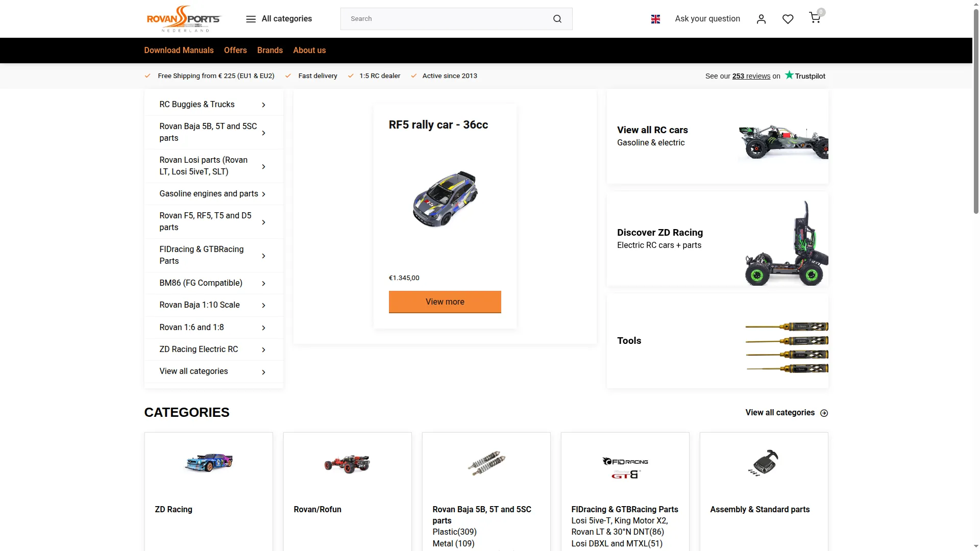Image resolution: width=980 pixels, height=551 pixels.
Task: Expand Rovan Baja 5B, 5T and 5SC parts chevron
Action: coord(263,133)
